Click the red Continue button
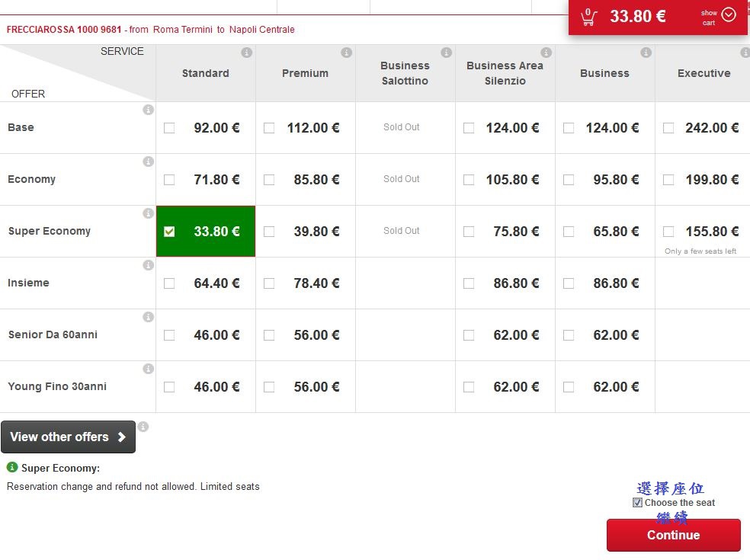The height and width of the screenshot is (560, 750). pyautogui.click(x=674, y=535)
